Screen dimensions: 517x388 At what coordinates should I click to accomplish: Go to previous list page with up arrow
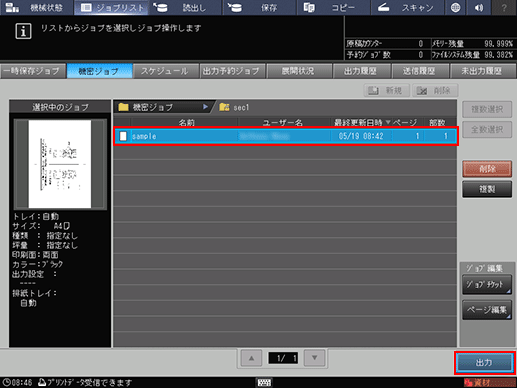[x=251, y=358]
